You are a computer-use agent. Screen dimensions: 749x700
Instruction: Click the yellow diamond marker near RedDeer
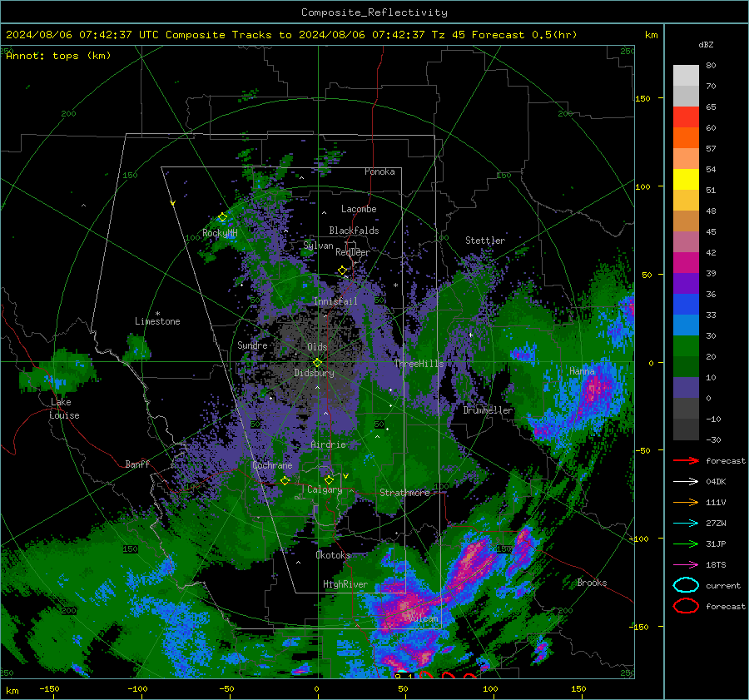pos(342,271)
